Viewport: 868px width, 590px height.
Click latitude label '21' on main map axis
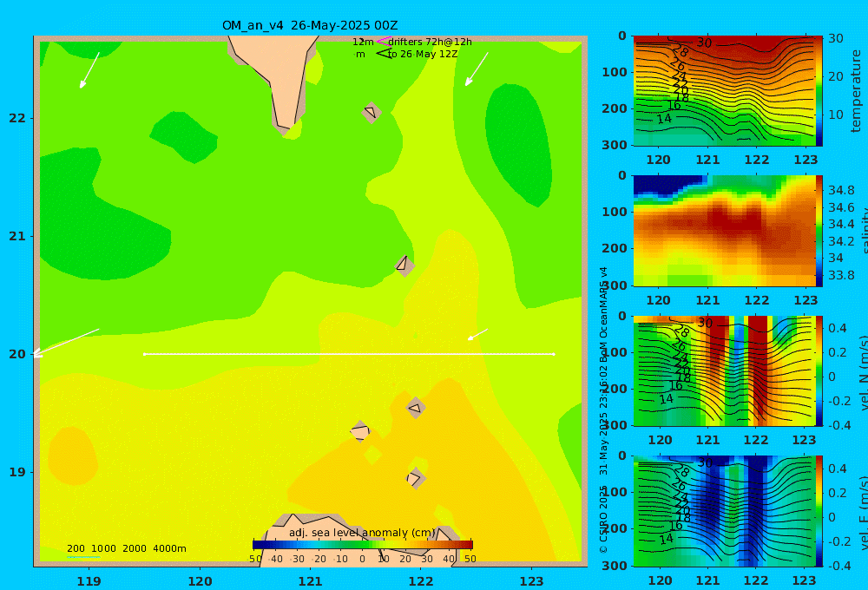click(17, 236)
